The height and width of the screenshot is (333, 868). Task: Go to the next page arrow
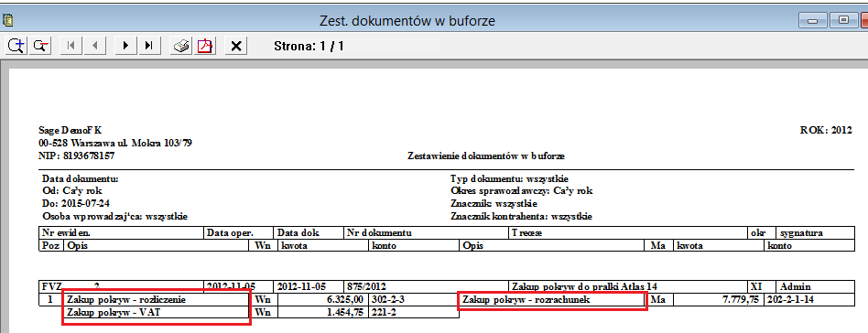[125, 46]
